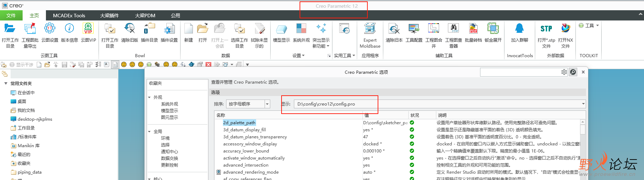
Task: Click 加入群聊 icon
Action: click(x=519, y=29)
